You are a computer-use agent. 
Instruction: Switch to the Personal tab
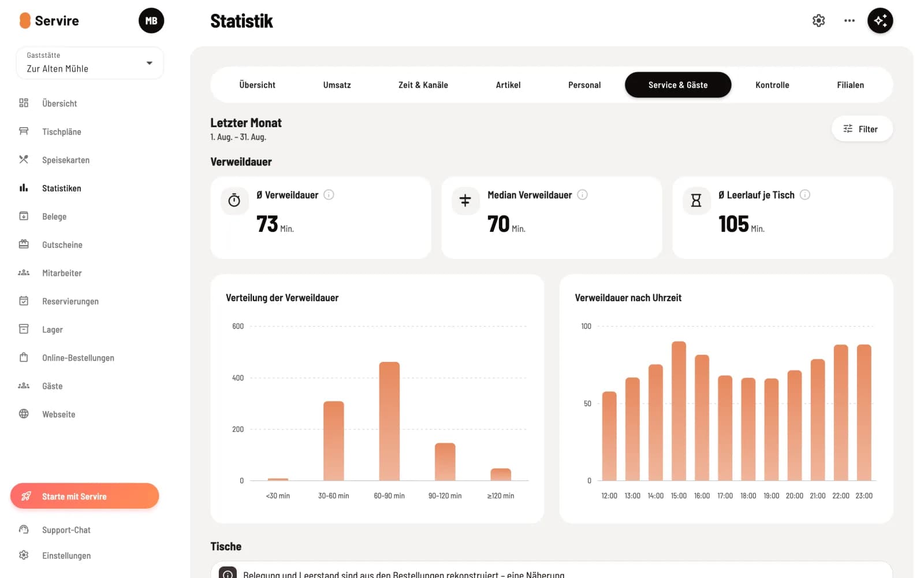(x=584, y=85)
